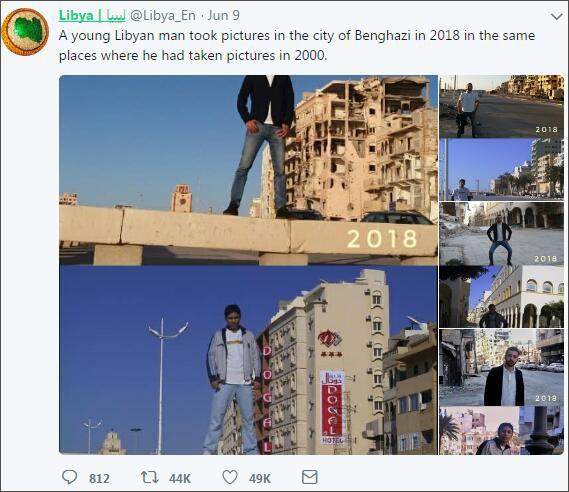This screenshot has height=492, width=569.
Task: View the 812 replies count
Action: tap(99, 478)
